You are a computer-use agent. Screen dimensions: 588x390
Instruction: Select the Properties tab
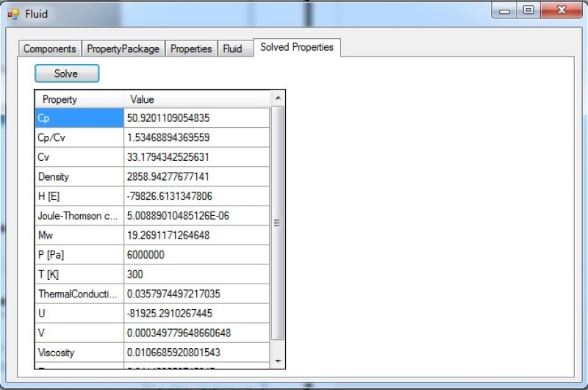tap(191, 48)
